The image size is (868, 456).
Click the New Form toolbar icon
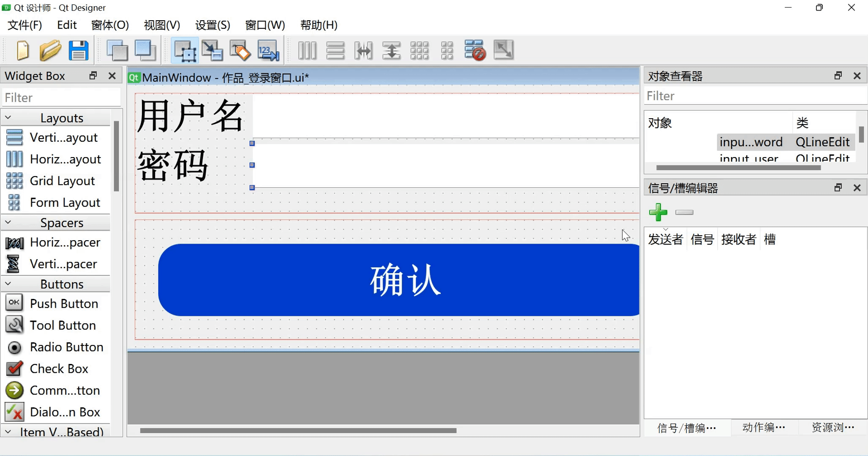tap(23, 51)
